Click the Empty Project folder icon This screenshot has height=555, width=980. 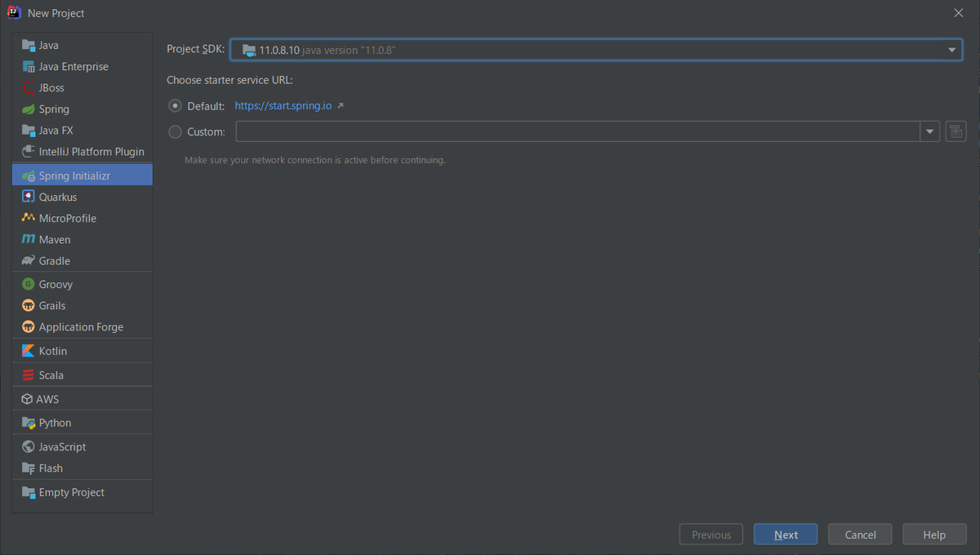[x=29, y=492]
